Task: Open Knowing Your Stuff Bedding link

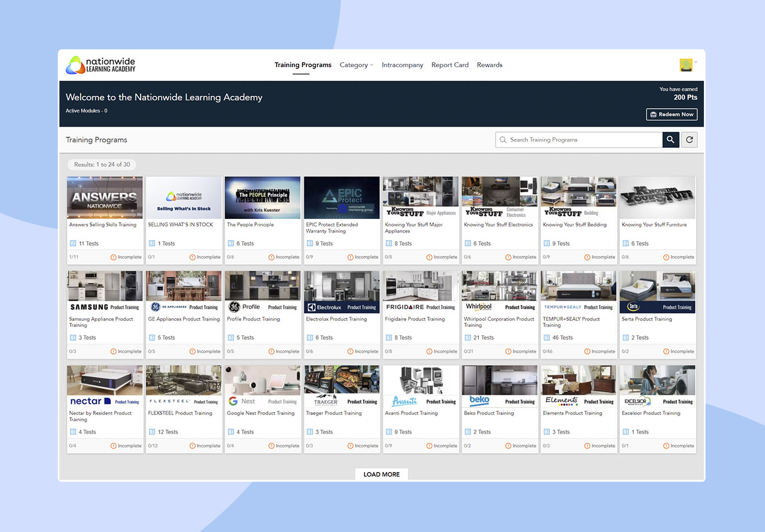Action: coord(575,225)
